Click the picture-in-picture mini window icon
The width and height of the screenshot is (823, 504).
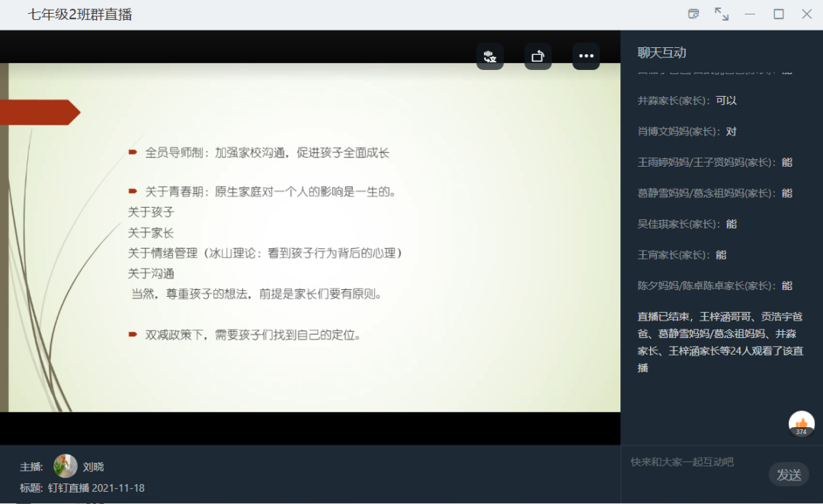[693, 14]
